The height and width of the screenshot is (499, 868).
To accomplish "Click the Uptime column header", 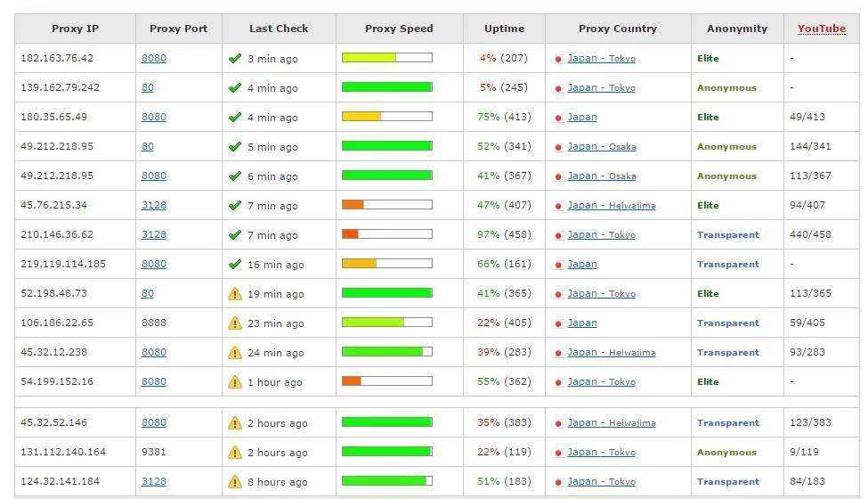I will pos(504,29).
